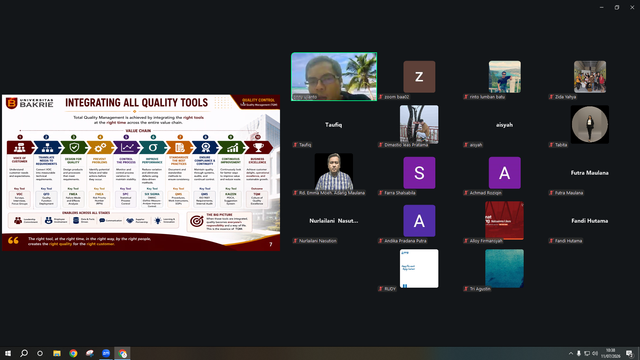
Task: Click the large 'Fandi Hutama' name tile
Action: coord(590,220)
